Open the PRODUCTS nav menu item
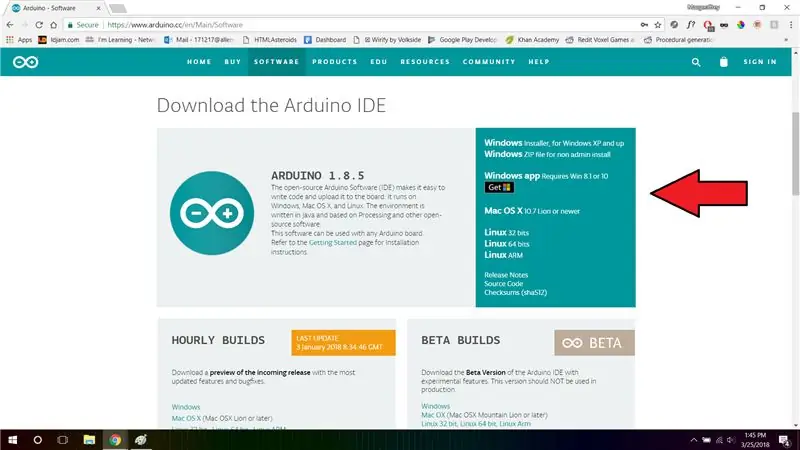The width and height of the screenshot is (800, 450). (335, 62)
